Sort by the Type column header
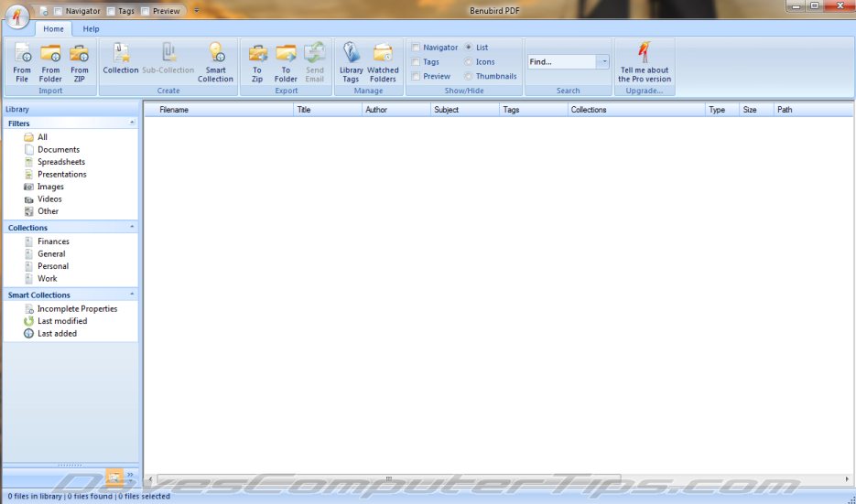The height and width of the screenshot is (504, 856). point(721,110)
